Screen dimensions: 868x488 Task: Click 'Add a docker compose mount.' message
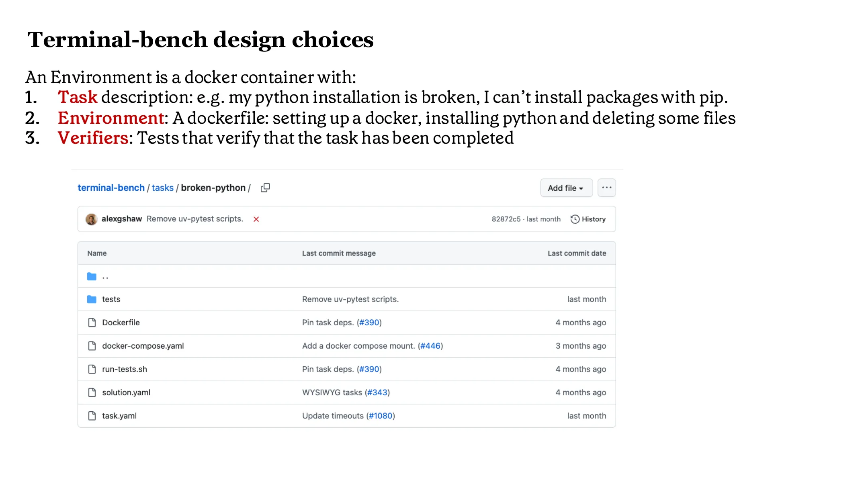point(358,346)
